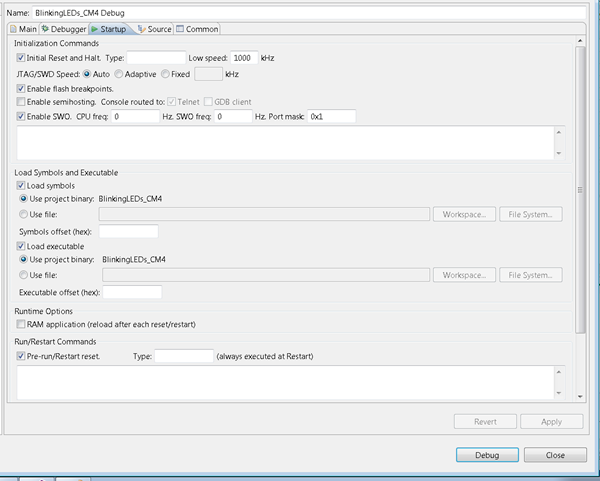Click the run/restart commands text area
This screenshot has height=481, width=600.
pos(285,382)
